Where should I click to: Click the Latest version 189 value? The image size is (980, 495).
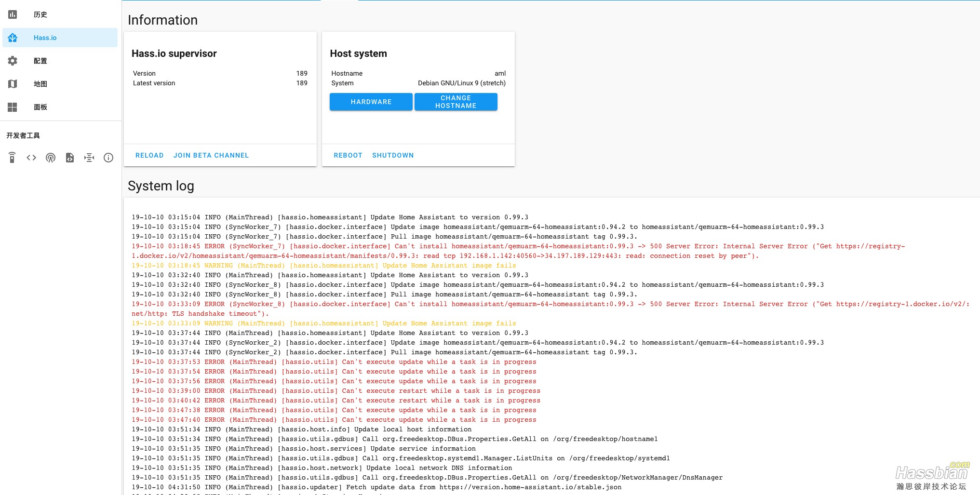pos(302,83)
